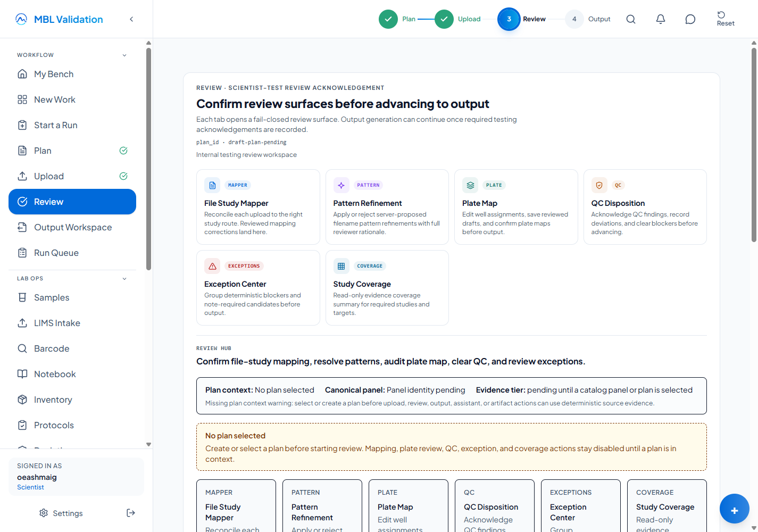Open Notebook in the sidebar
This screenshot has height=532, width=758.
pyautogui.click(x=72, y=374)
